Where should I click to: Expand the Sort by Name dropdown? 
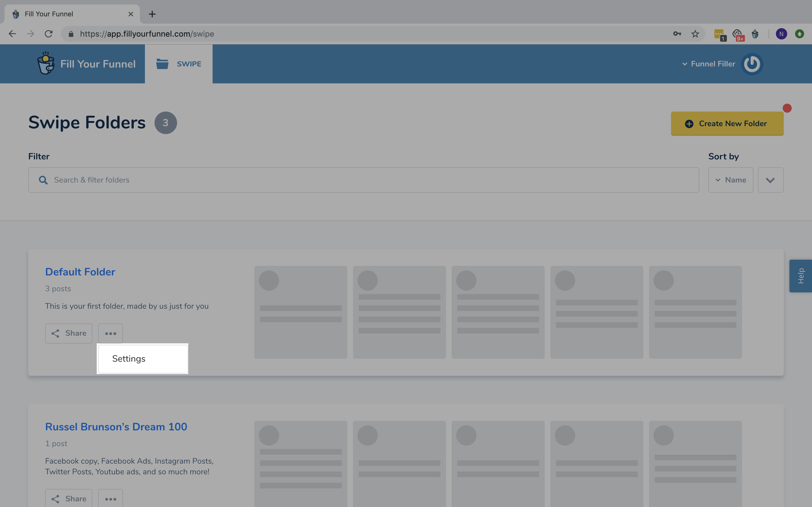click(x=731, y=179)
